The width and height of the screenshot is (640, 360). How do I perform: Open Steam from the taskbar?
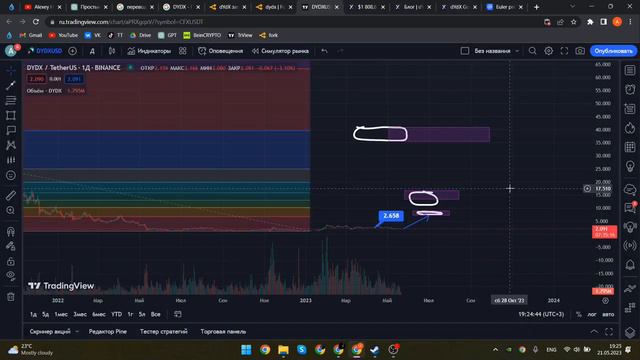(x=375, y=350)
